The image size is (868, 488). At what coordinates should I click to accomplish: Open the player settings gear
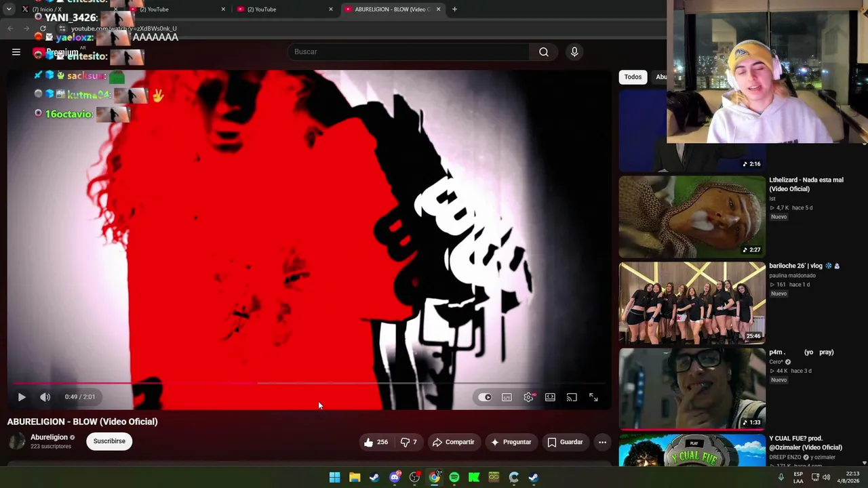point(528,397)
